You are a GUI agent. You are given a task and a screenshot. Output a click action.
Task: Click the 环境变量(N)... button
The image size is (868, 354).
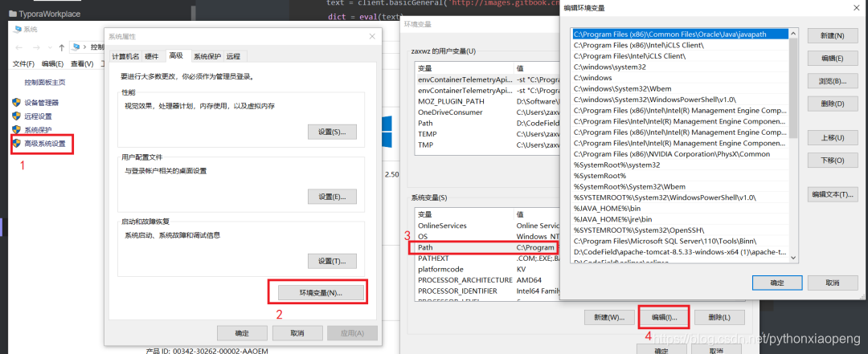pos(321,292)
